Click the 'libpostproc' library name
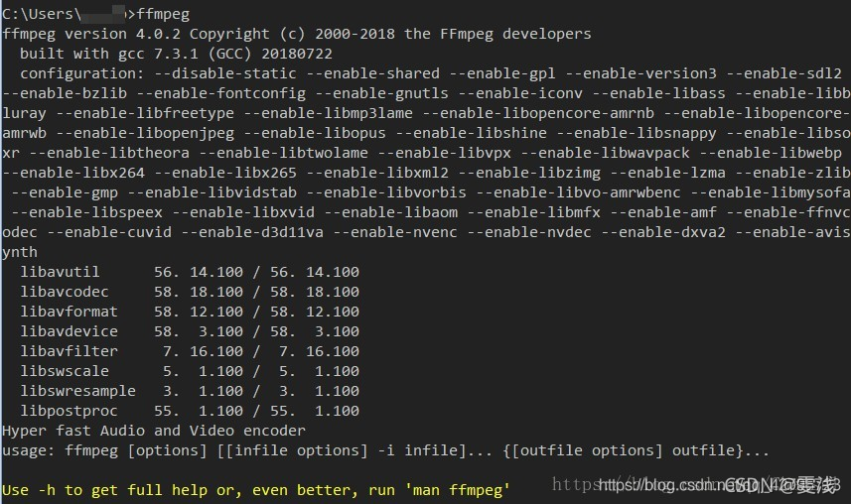This screenshot has height=504, width=851. (69, 411)
